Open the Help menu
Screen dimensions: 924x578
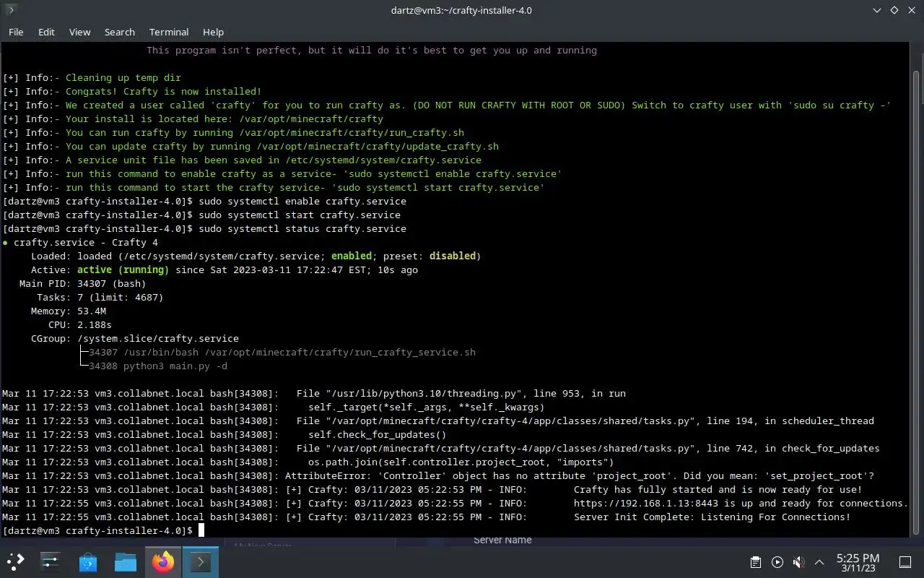coord(213,32)
